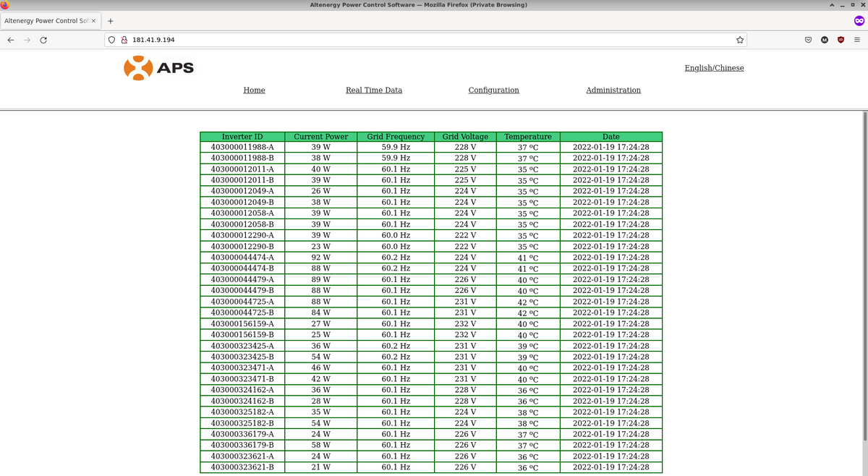Click the Firefox icon in title bar
Image resolution: width=868 pixels, height=476 pixels.
click(x=6, y=5)
